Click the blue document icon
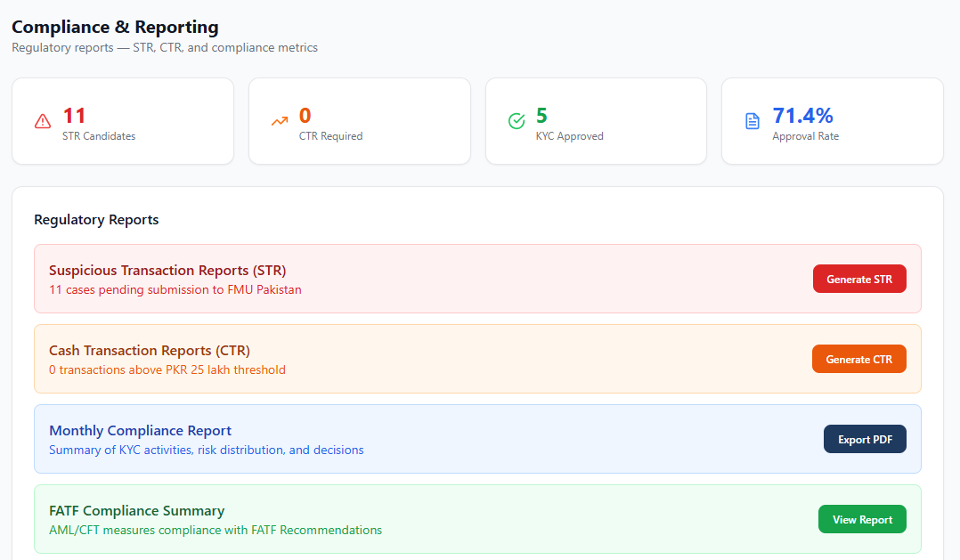This screenshot has height=560, width=960. (753, 121)
